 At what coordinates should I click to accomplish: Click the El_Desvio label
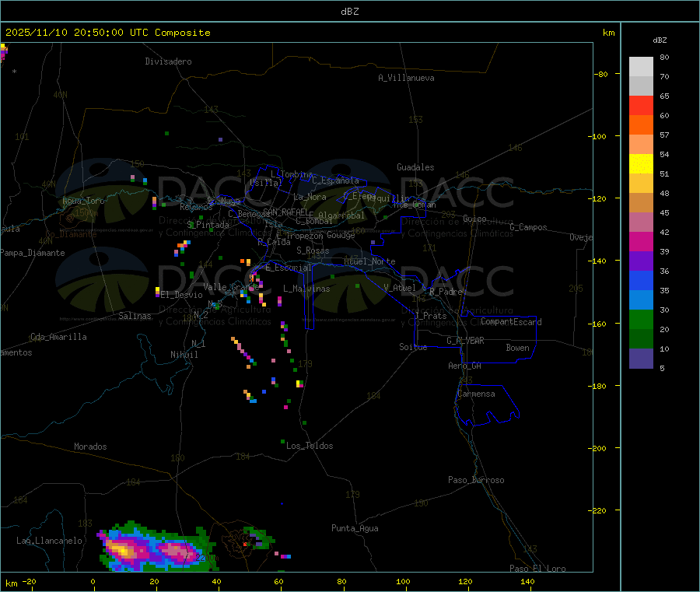click(x=182, y=295)
